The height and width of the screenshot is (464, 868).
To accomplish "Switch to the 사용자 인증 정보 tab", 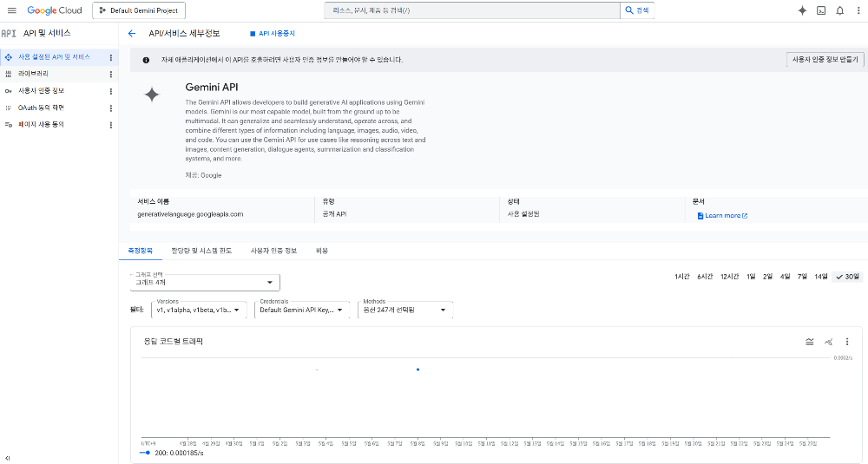I will 273,251.
